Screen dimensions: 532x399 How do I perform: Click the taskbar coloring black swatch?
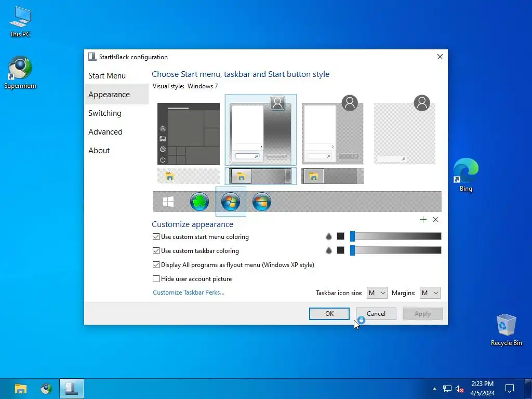pos(341,250)
